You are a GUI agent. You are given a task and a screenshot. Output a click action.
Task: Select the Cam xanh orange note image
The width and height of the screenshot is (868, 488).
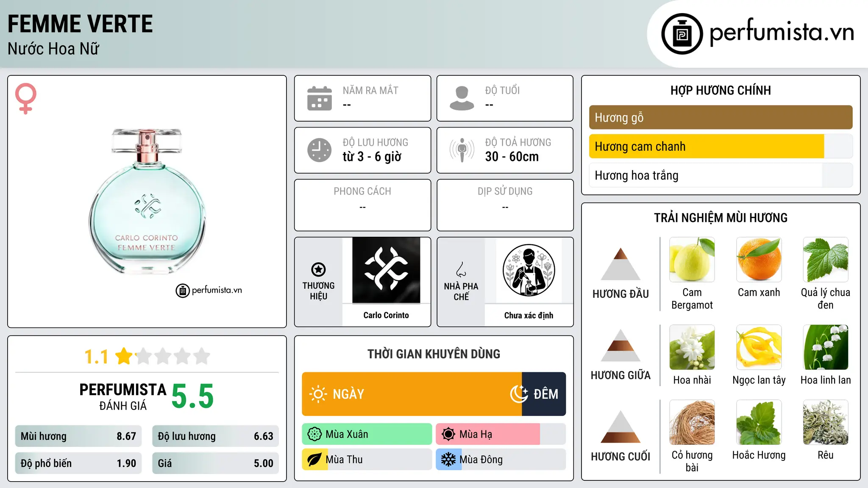759,260
